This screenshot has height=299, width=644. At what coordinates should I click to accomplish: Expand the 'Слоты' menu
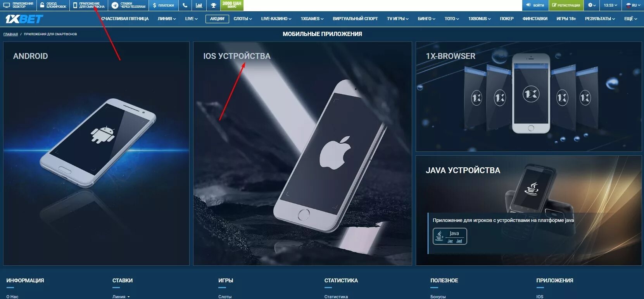click(x=243, y=19)
